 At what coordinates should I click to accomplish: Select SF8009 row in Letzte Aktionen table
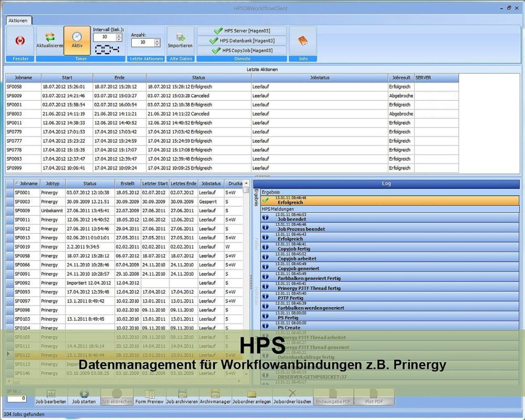tap(232, 96)
